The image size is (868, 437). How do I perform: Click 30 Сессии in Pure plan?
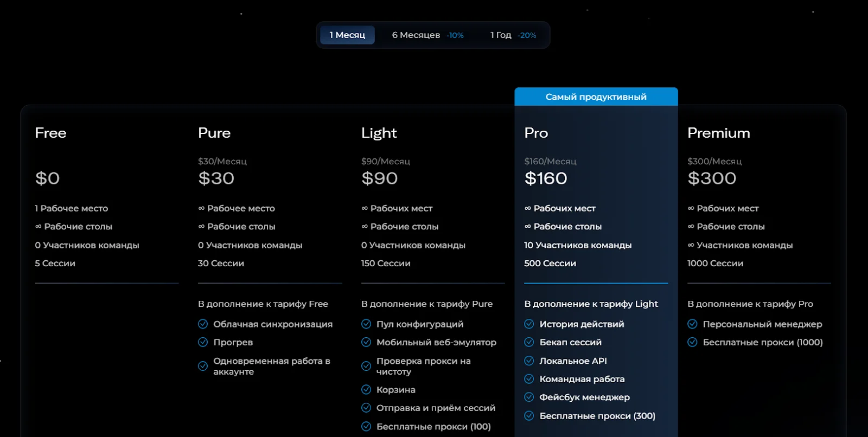[221, 264]
